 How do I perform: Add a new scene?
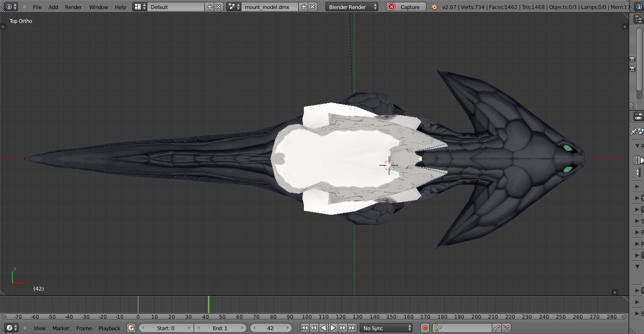point(303,7)
